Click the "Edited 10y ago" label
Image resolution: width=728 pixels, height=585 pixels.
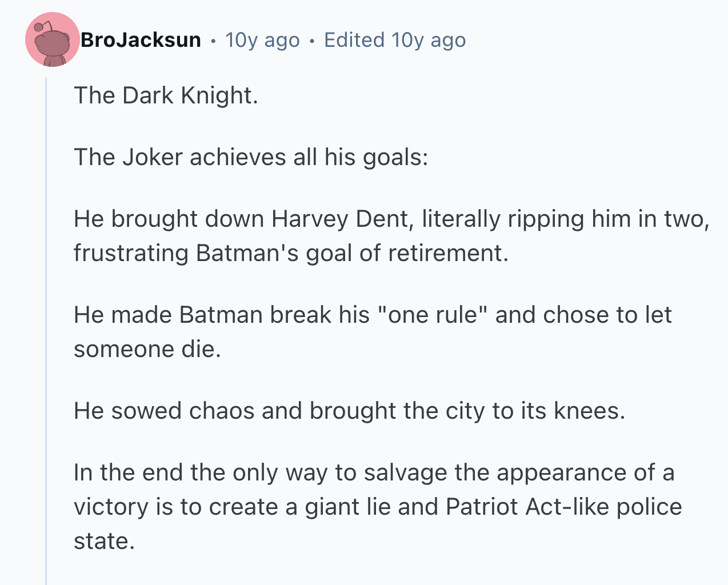pos(395,40)
